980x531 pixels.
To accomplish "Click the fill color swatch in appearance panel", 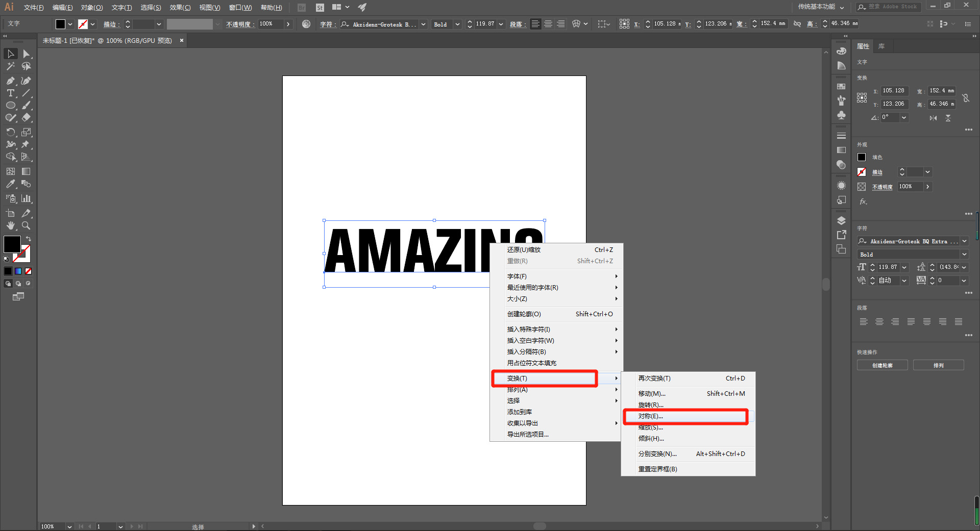I will tap(862, 157).
